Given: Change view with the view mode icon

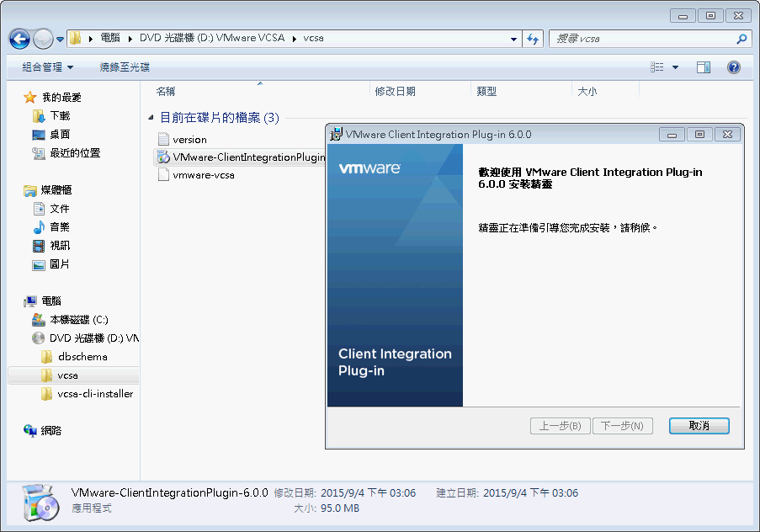Looking at the screenshot, I should click(656, 67).
